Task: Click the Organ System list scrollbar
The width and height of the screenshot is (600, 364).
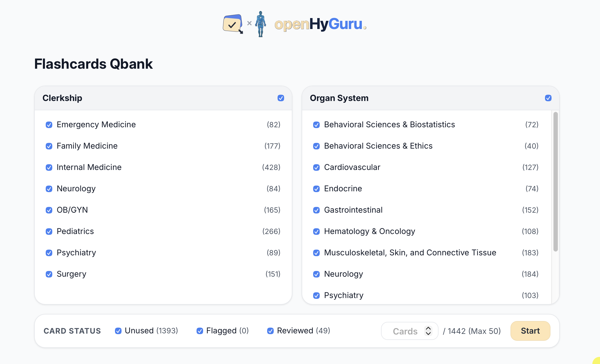Action: click(555, 181)
